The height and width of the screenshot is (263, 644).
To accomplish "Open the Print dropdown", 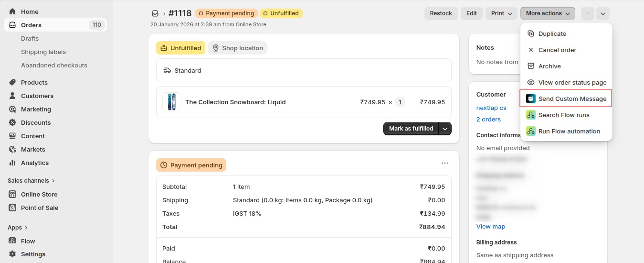I will 502,13.
